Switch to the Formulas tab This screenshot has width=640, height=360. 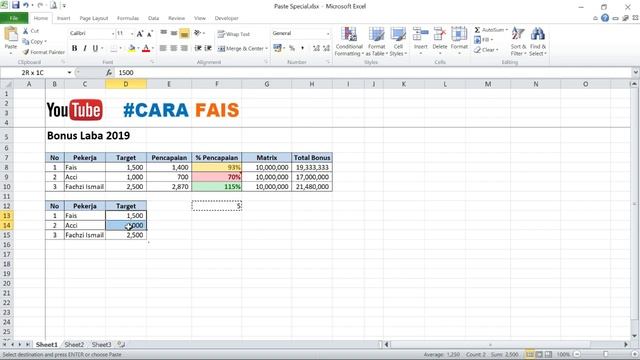point(128,18)
